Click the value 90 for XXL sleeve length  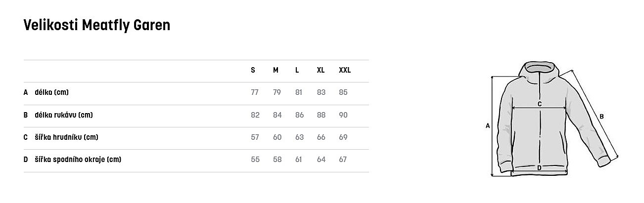pyautogui.click(x=343, y=115)
